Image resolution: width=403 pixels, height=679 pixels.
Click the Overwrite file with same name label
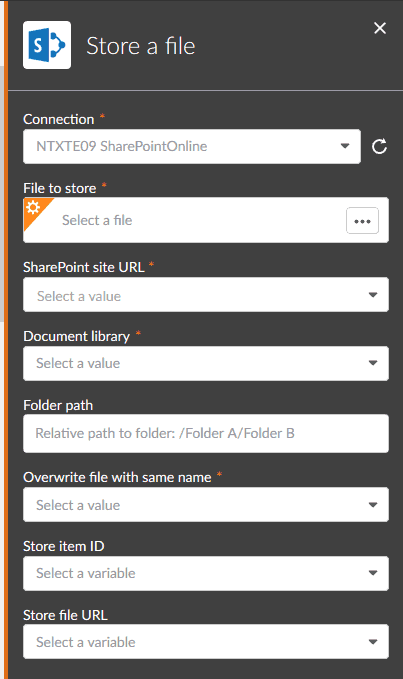117,477
